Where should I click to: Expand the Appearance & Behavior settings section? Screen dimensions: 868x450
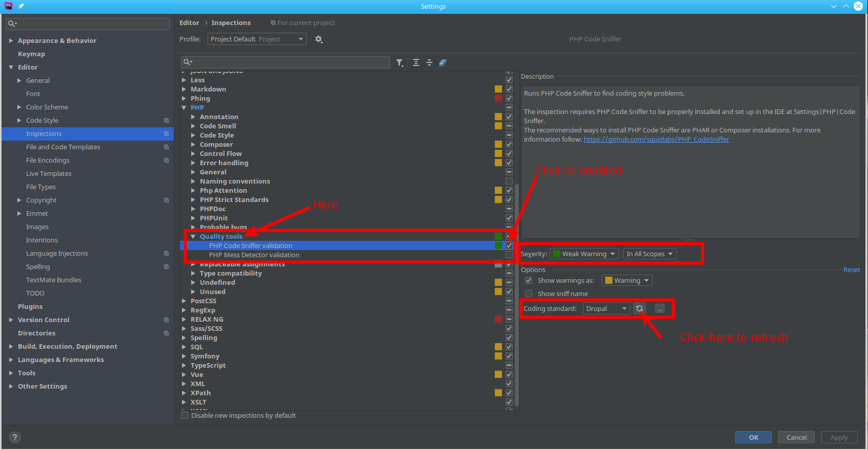pyautogui.click(x=11, y=40)
